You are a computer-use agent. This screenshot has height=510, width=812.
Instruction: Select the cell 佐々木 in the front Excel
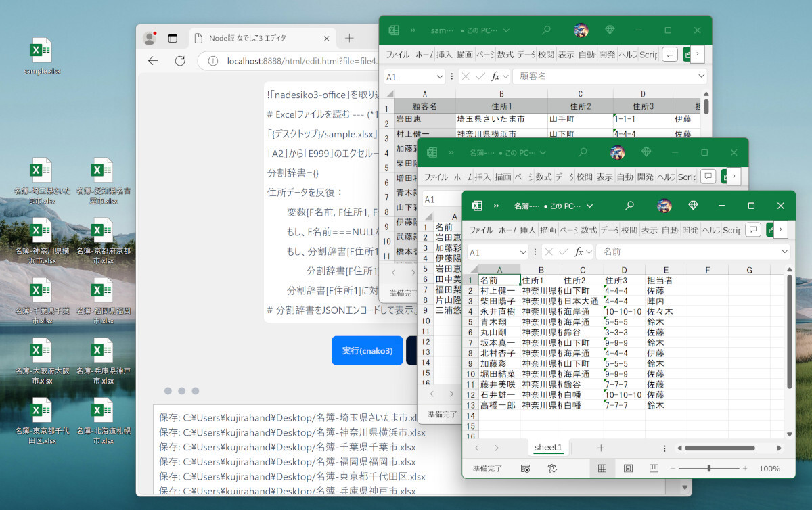coord(666,311)
